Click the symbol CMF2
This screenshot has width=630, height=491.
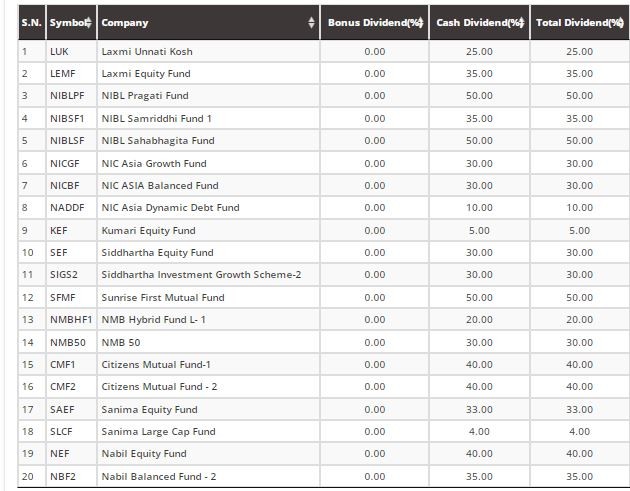click(63, 387)
